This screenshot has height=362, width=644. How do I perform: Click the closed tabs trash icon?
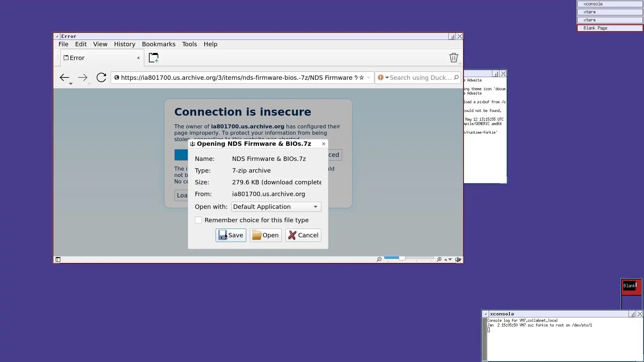point(453,58)
